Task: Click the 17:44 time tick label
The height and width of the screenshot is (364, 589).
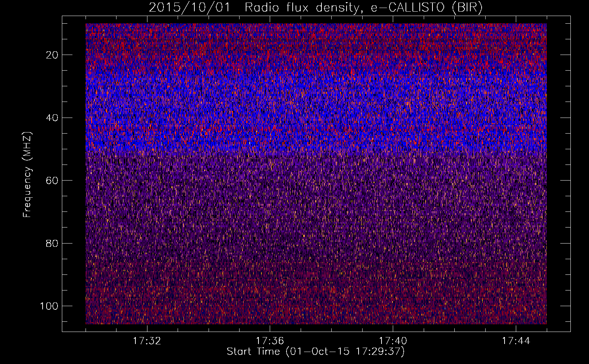Action: (x=516, y=341)
